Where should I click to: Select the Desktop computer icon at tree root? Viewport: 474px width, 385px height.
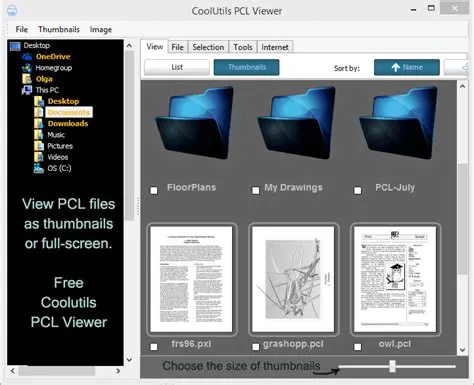pyautogui.click(x=15, y=46)
